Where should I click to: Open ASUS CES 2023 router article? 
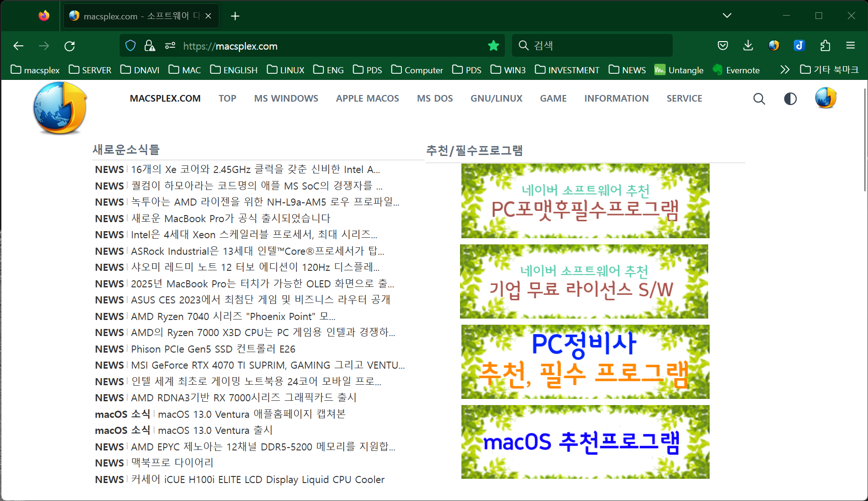tap(260, 300)
